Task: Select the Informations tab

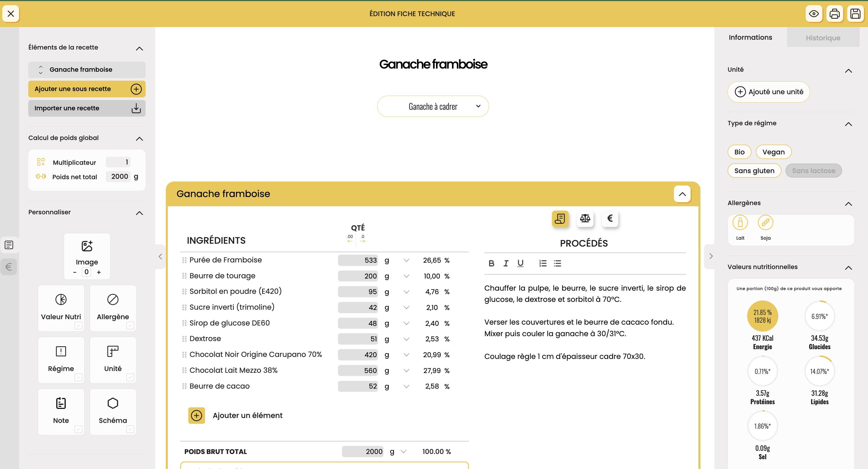Action: (x=750, y=37)
